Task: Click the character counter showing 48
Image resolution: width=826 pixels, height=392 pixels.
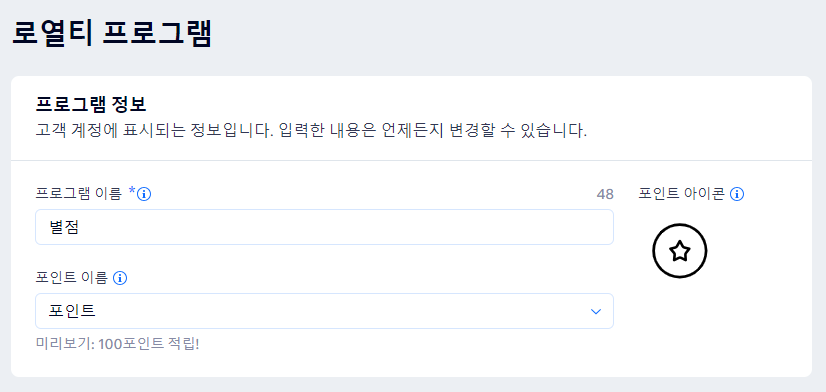Action: click(x=605, y=194)
